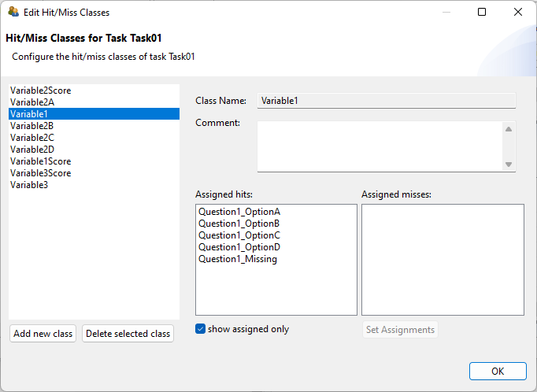Click the Set Assignments button
537x392 pixels.
pos(400,330)
